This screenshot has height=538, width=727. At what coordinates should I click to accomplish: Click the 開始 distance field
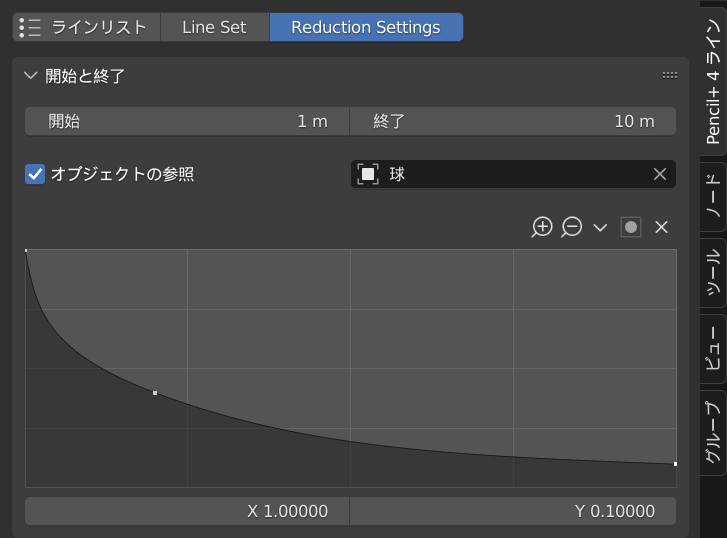(187, 121)
